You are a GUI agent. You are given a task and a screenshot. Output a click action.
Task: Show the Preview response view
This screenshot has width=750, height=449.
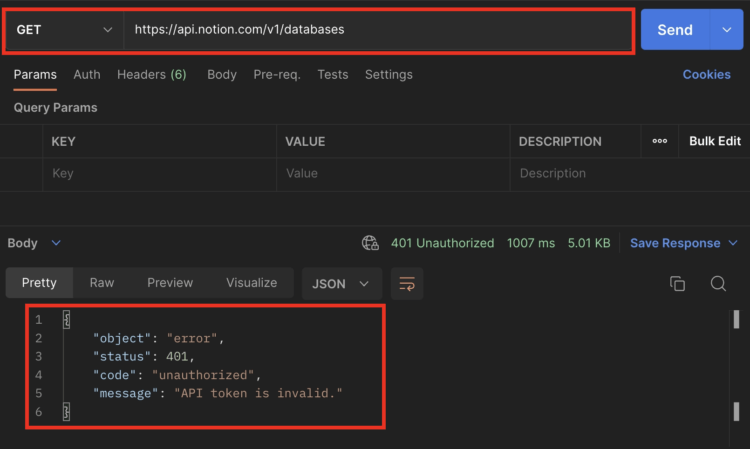[170, 283]
